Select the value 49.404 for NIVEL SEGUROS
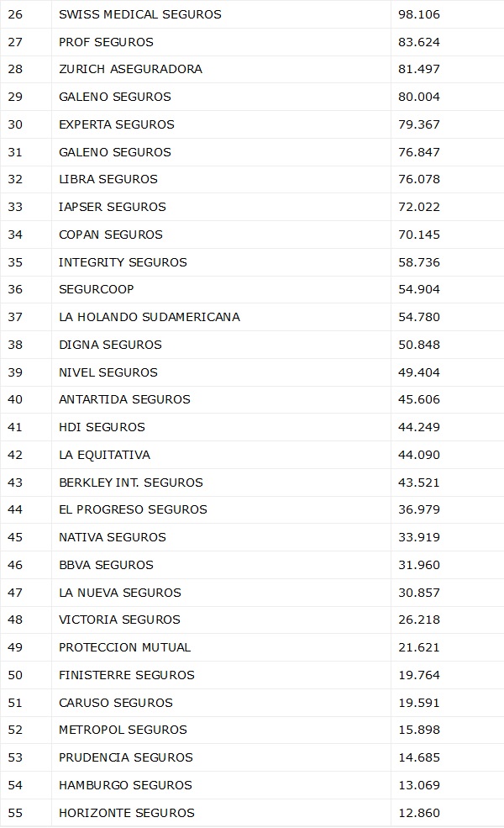This screenshot has height=828, width=504. click(419, 372)
